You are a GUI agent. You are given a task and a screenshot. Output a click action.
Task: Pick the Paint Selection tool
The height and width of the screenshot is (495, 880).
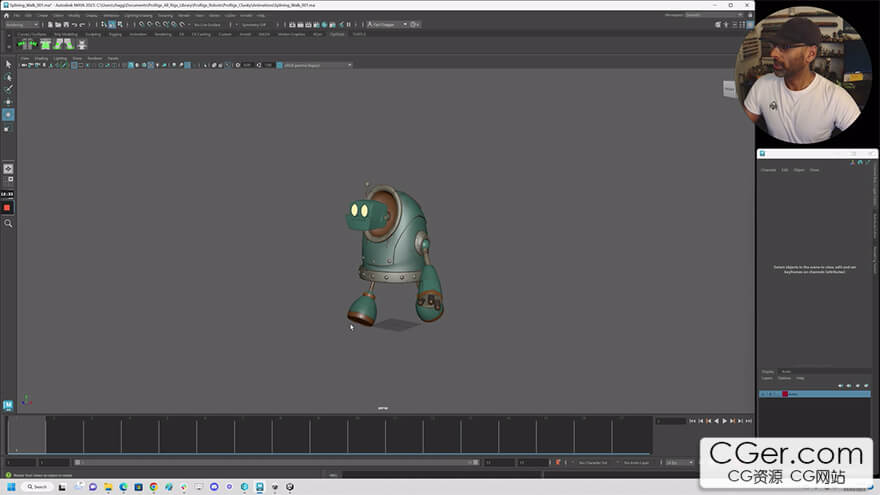(8, 89)
